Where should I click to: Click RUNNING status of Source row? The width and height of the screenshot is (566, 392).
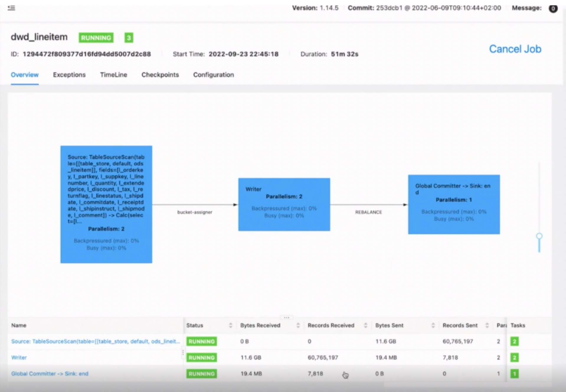coord(202,342)
